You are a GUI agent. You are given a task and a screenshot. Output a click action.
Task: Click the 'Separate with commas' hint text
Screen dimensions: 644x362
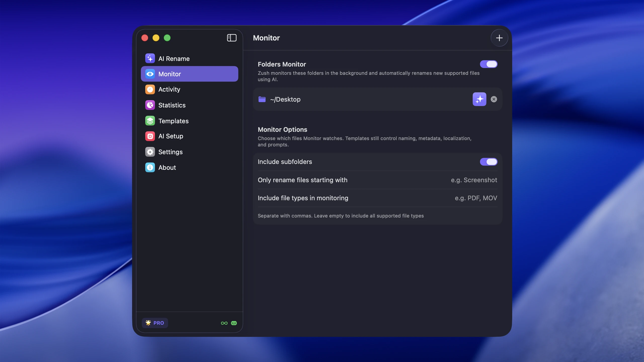[x=341, y=216]
